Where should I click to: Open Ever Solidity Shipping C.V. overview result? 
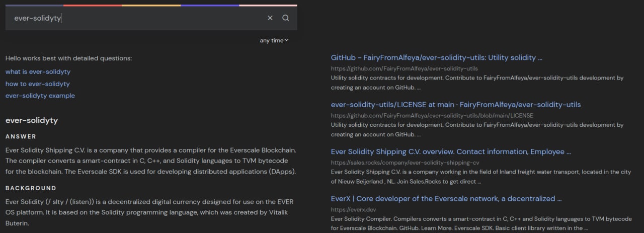pyautogui.click(x=450, y=152)
